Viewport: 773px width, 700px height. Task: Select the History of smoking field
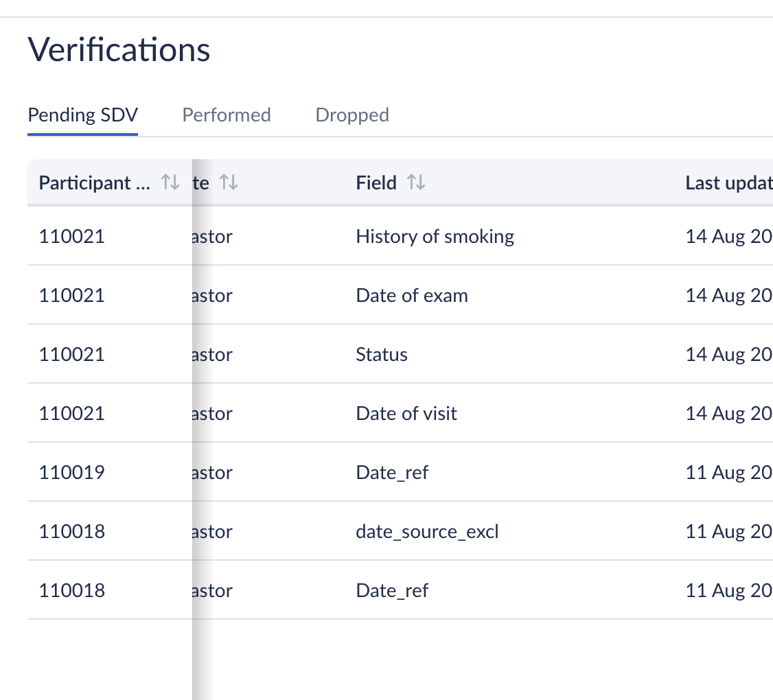coord(435,237)
